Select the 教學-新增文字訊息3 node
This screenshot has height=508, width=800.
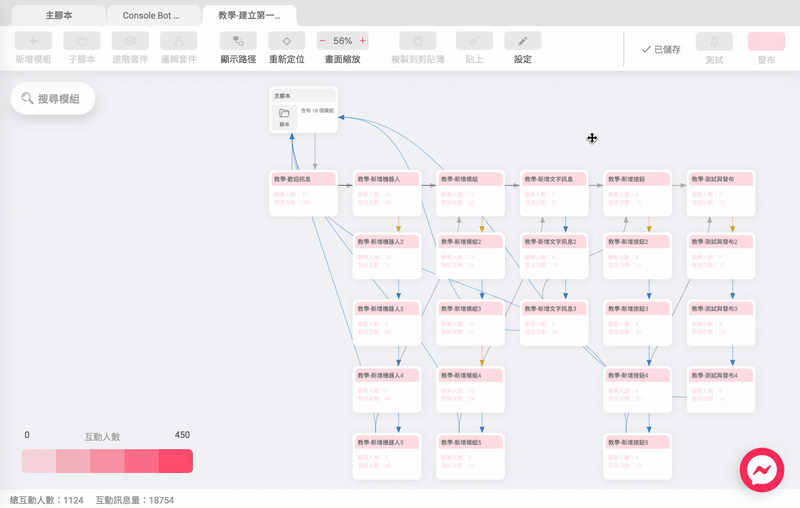coord(554,323)
